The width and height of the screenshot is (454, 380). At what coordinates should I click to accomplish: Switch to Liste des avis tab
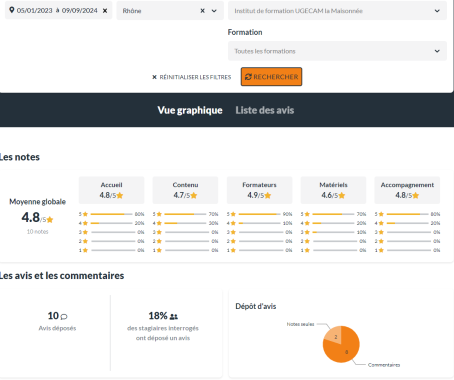click(x=265, y=110)
